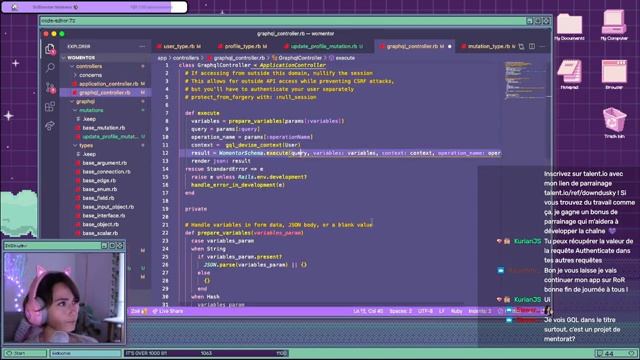Open base_mutation.rb in the explorer
640x360 pixels.
click(x=104, y=128)
